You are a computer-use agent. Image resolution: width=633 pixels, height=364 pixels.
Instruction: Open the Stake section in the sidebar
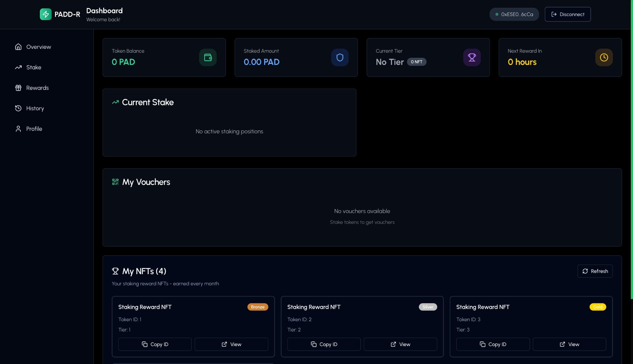click(x=34, y=67)
